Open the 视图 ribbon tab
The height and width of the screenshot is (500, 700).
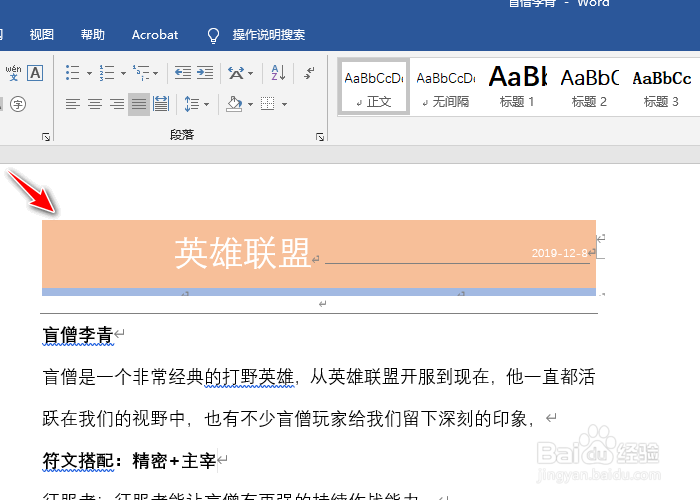(42, 35)
